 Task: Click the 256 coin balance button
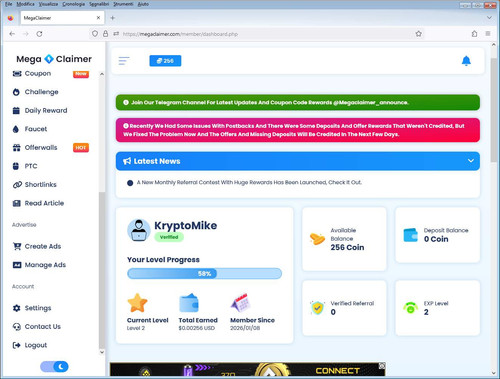pos(165,61)
